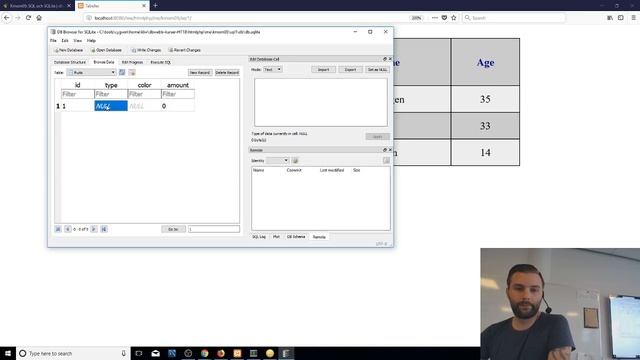Select the id cell of row 1
The height and width of the screenshot is (360, 640).
click(x=78, y=106)
